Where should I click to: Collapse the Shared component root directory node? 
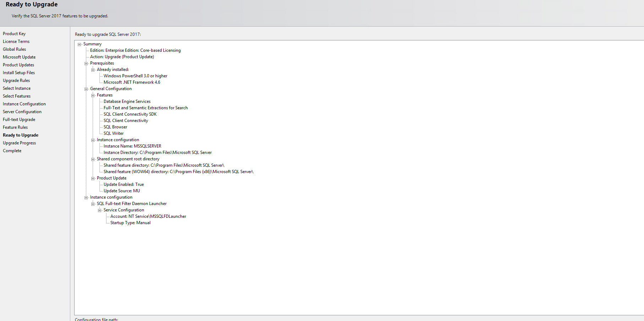pyautogui.click(x=93, y=159)
